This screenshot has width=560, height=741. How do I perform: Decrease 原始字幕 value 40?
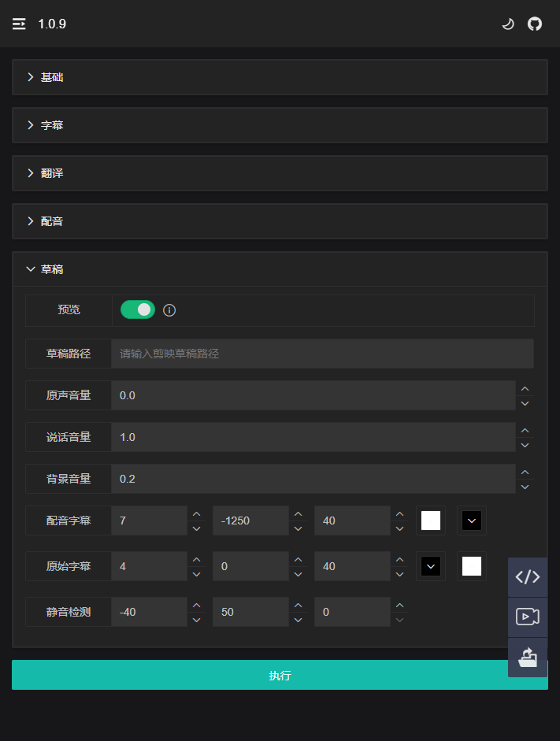click(400, 574)
